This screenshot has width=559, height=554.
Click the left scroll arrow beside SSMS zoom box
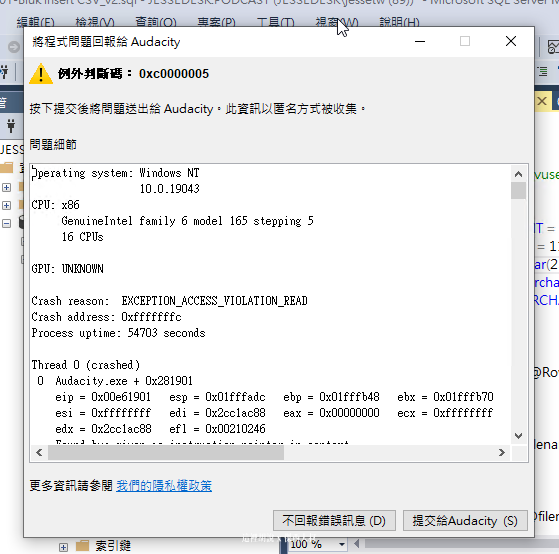pos(357,544)
